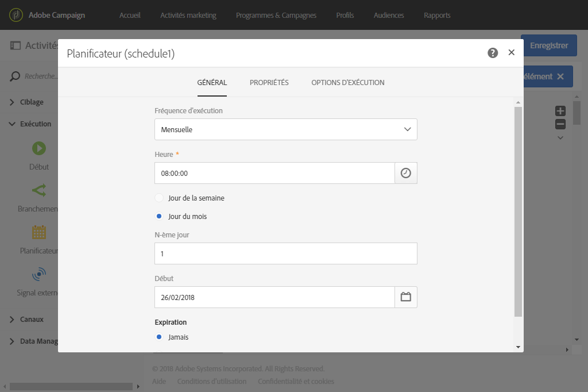Screen dimensions: 588x392
Task: Click the Enregistrer button
Action: tap(548, 45)
